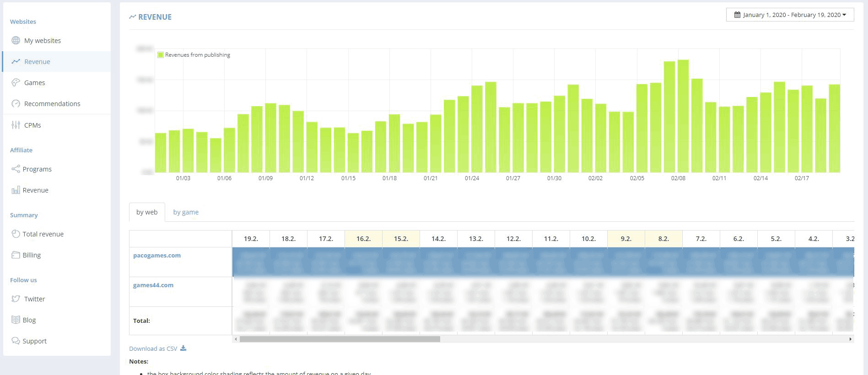Click the Download as CSV arrow icon
The height and width of the screenshot is (375, 868).
click(x=183, y=348)
